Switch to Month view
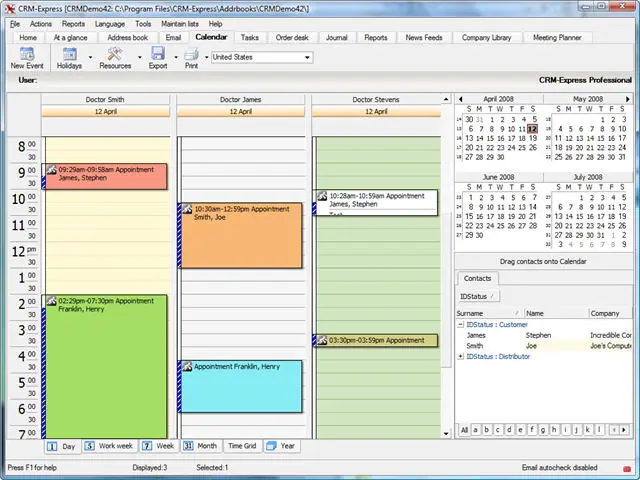 pyautogui.click(x=201, y=446)
